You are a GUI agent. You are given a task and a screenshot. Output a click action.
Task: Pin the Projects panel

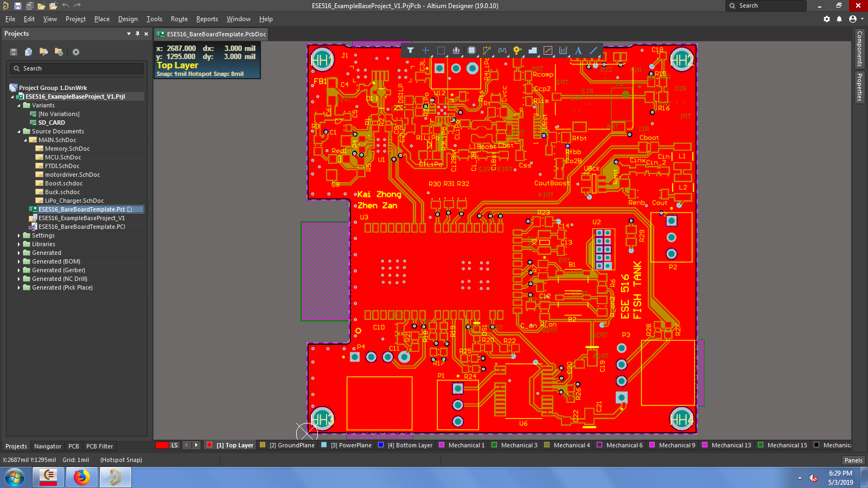point(137,34)
